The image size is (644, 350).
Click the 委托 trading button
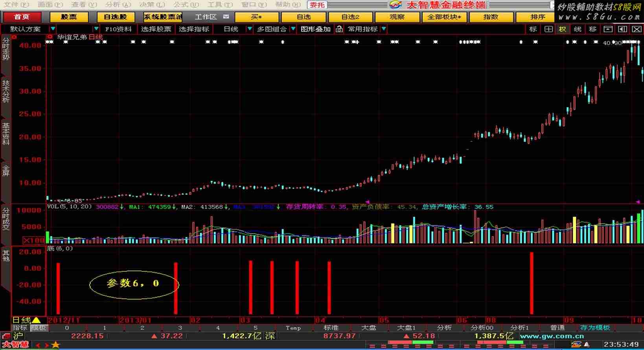(317, 5)
